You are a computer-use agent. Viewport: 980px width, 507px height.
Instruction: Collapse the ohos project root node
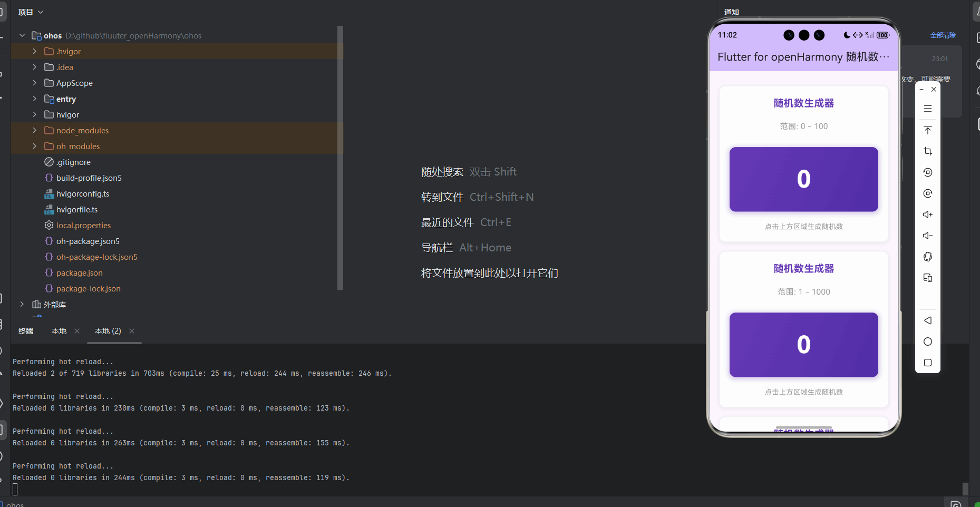(x=22, y=35)
